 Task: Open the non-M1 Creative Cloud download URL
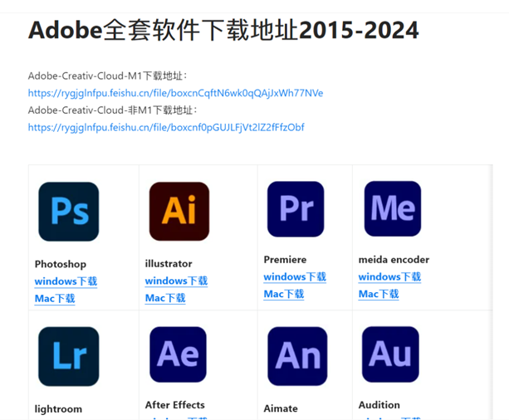[166, 127]
